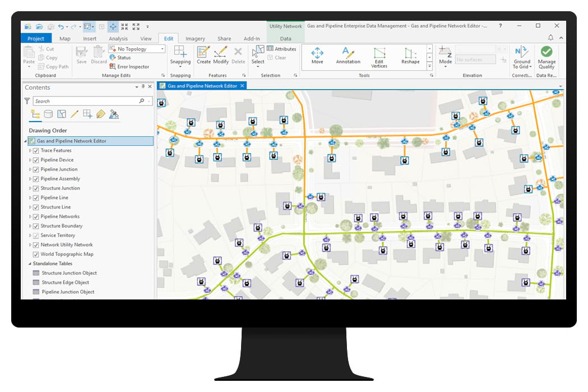Toggle Network Utility Network layer checkbox
Screen dimensions: 588x392
(36, 245)
